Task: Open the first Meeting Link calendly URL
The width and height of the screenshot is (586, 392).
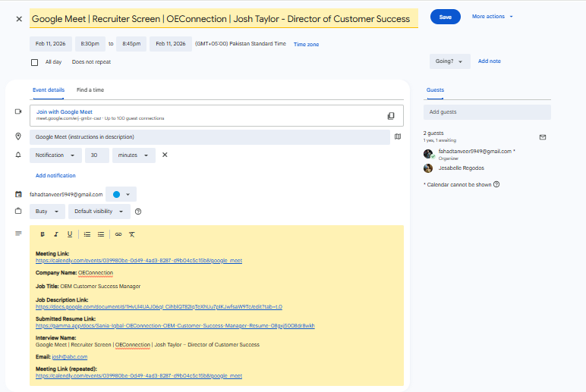Action: (139, 261)
